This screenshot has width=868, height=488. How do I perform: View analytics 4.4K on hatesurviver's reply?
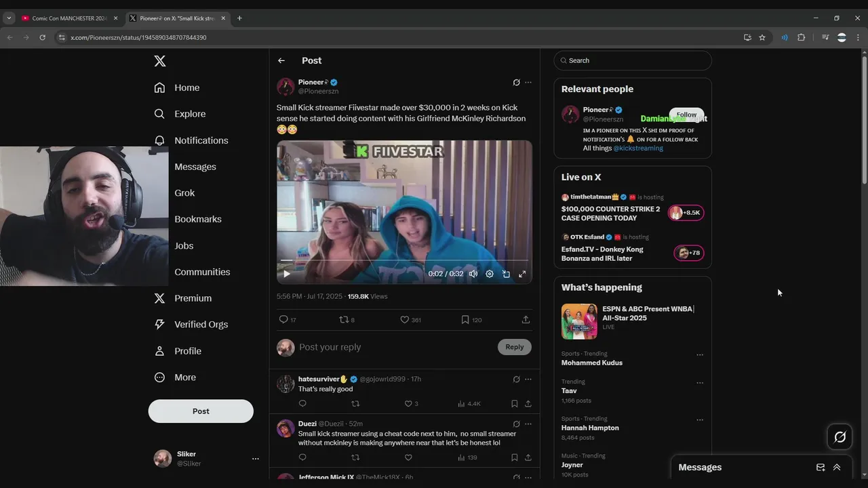pos(469,403)
